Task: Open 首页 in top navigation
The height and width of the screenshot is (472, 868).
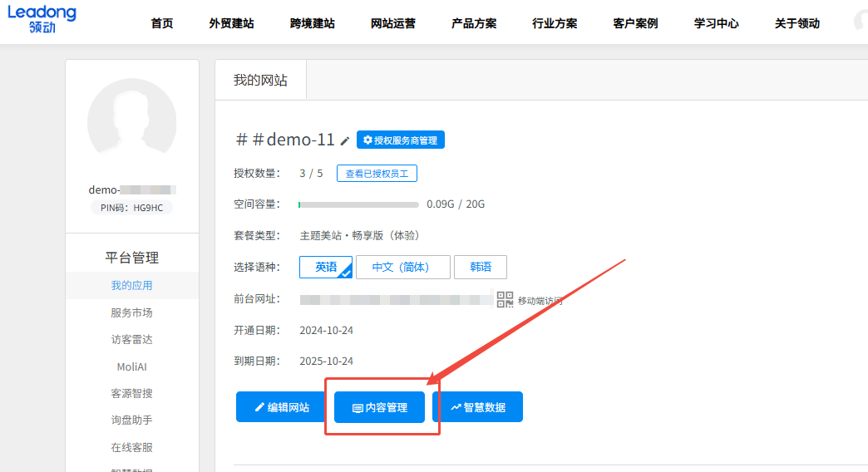Action: [x=161, y=23]
